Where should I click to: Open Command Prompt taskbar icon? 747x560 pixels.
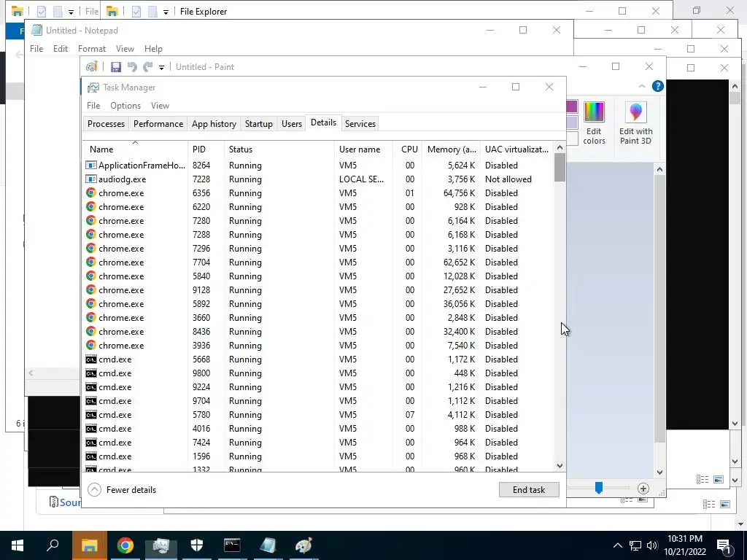tap(232, 545)
